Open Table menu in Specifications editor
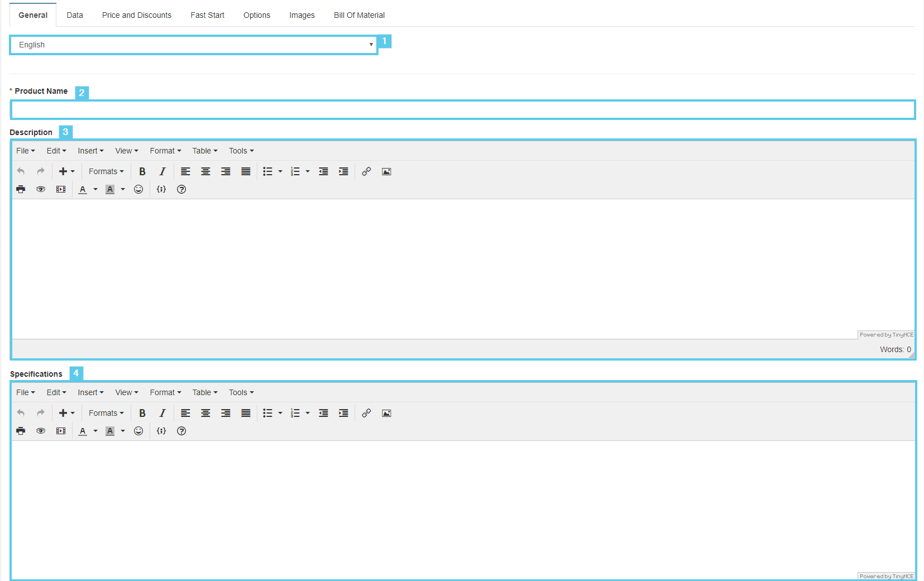This screenshot has height=581, width=924. (205, 392)
